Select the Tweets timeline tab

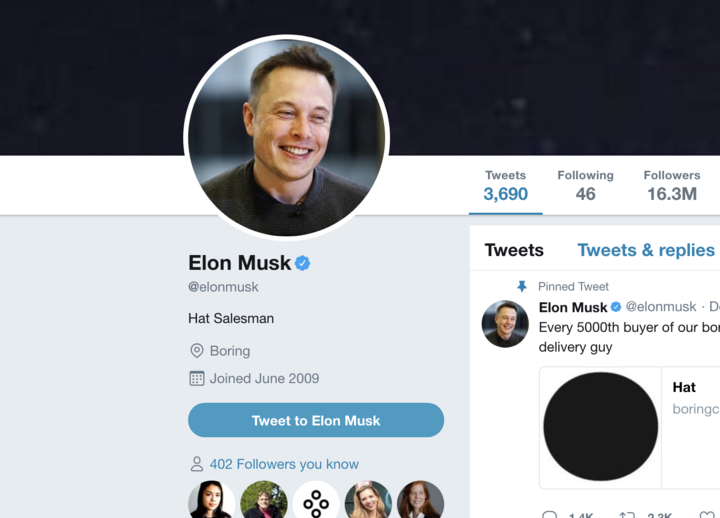click(x=514, y=250)
